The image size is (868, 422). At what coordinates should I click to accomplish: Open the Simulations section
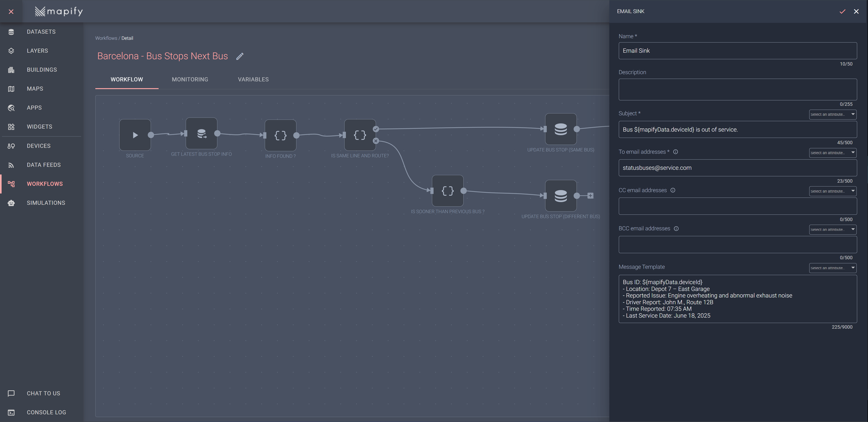46,203
